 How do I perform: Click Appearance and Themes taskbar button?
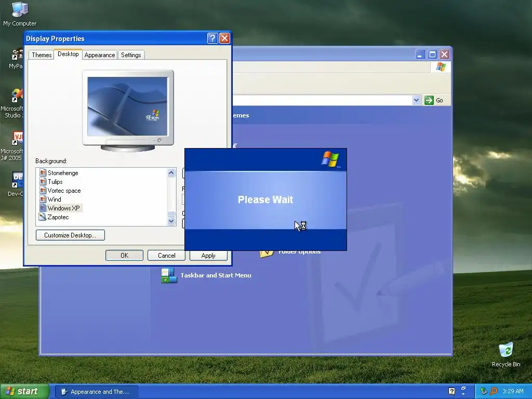pyautogui.click(x=96, y=392)
